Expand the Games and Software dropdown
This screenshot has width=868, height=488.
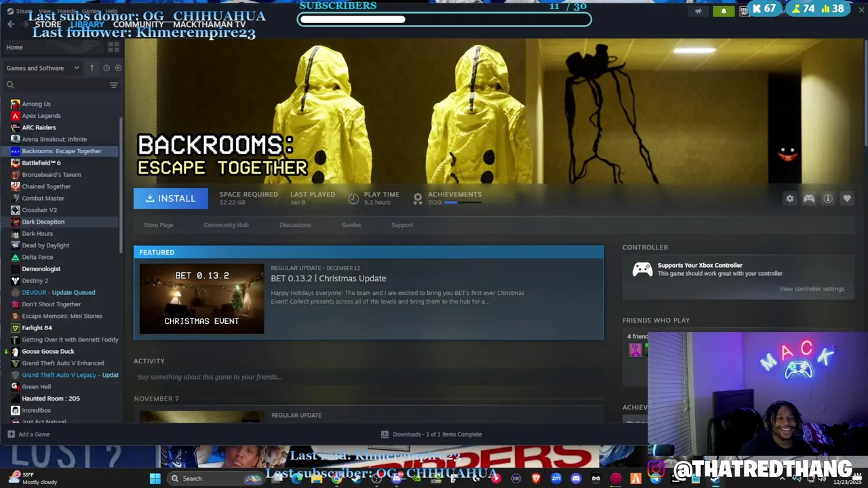point(42,68)
